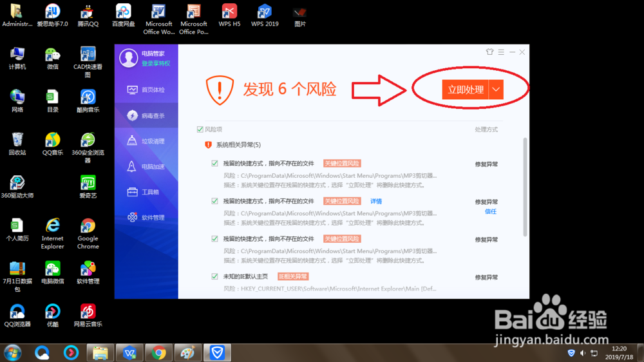Click the skin shirt icon in title bar

[489, 52]
